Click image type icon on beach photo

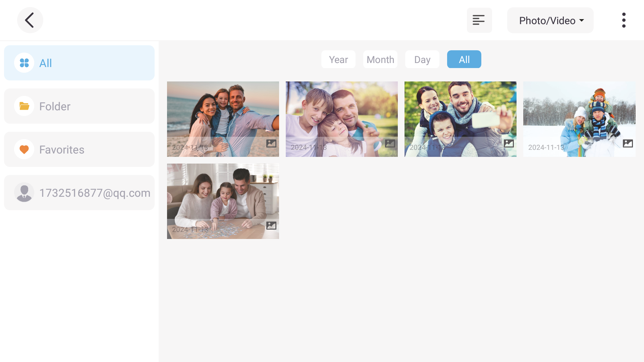271,143
